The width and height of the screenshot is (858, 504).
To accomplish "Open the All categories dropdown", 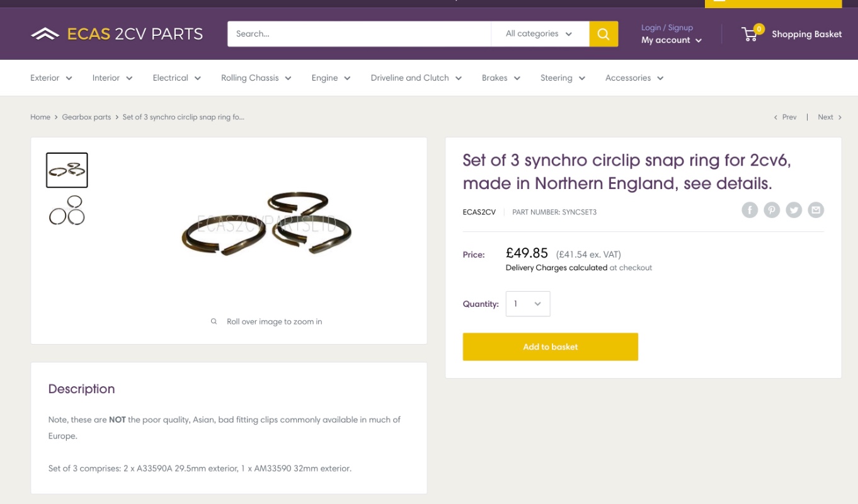I will tap(539, 34).
